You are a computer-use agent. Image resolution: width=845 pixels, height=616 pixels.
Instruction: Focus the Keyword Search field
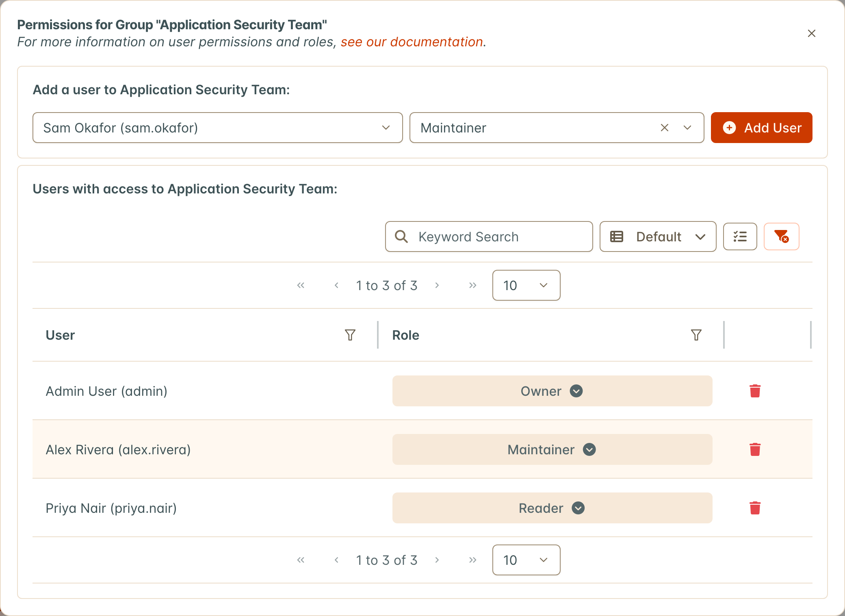tap(489, 236)
